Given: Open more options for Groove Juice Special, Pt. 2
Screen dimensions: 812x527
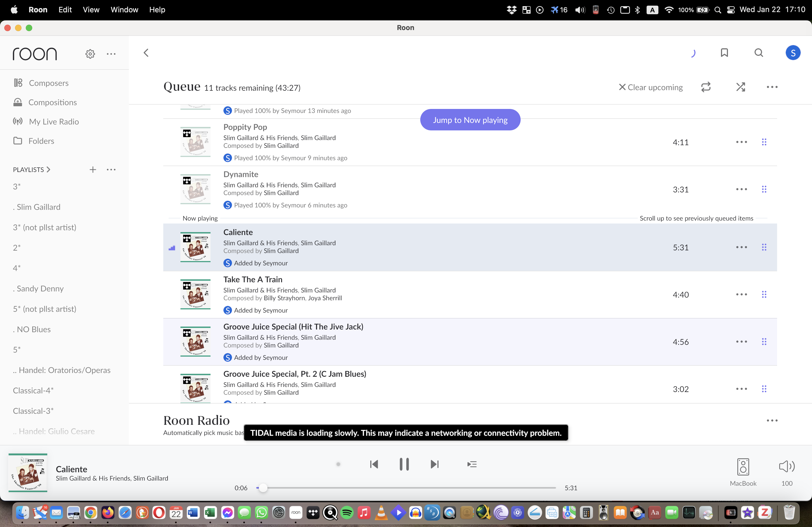Looking at the screenshot, I should click(741, 389).
